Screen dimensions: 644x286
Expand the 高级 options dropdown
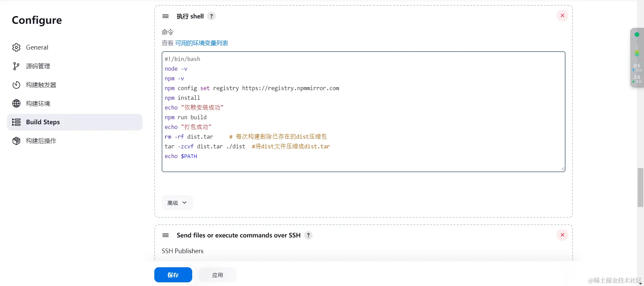click(177, 203)
